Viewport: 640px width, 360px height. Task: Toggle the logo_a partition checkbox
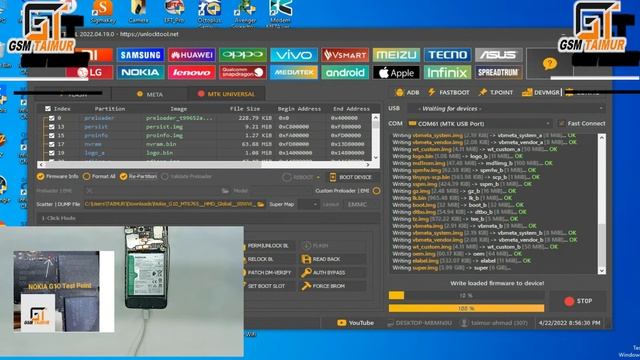click(x=51, y=153)
